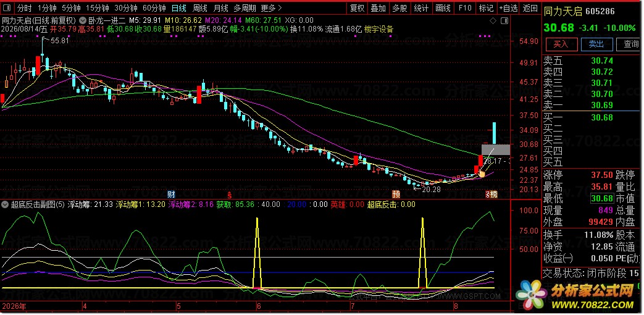This screenshot has height=315, width=644.
Task: Switch to 月线 monthly chart
Action: (221, 8)
